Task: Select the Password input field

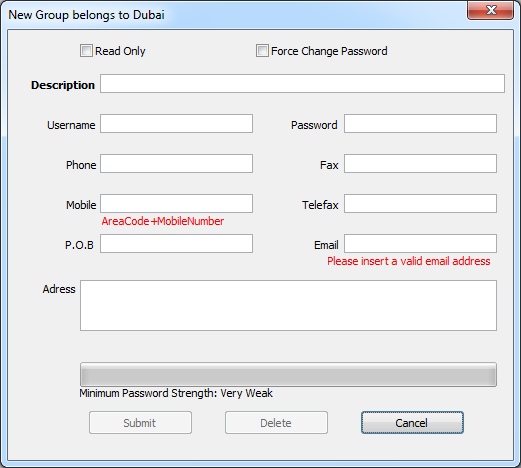Action: tap(420, 124)
